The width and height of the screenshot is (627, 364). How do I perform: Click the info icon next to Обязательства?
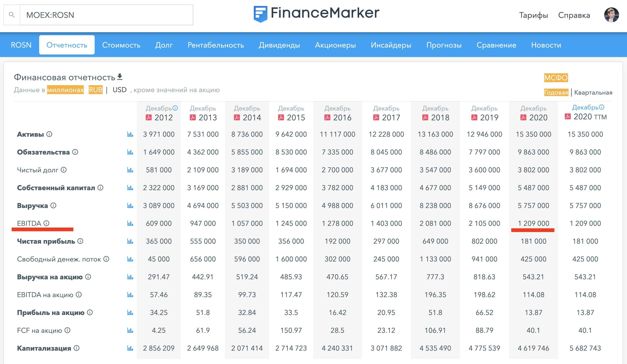tap(75, 152)
